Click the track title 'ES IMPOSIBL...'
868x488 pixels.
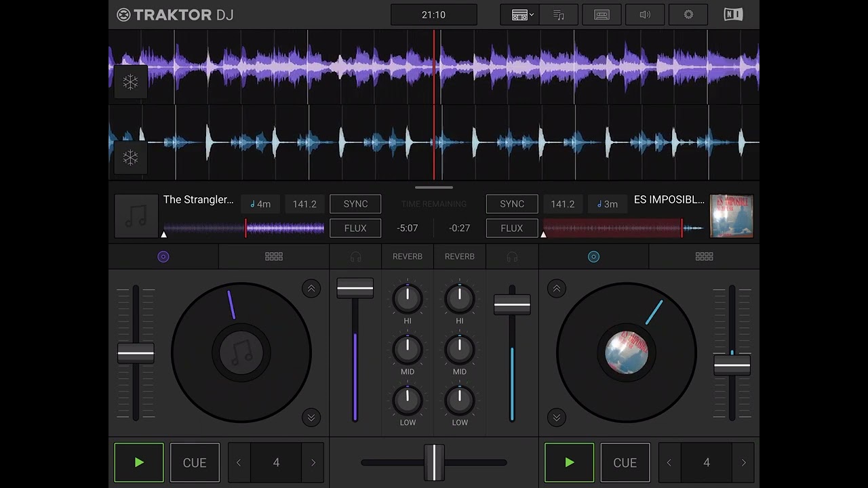(x=669, y=200)
